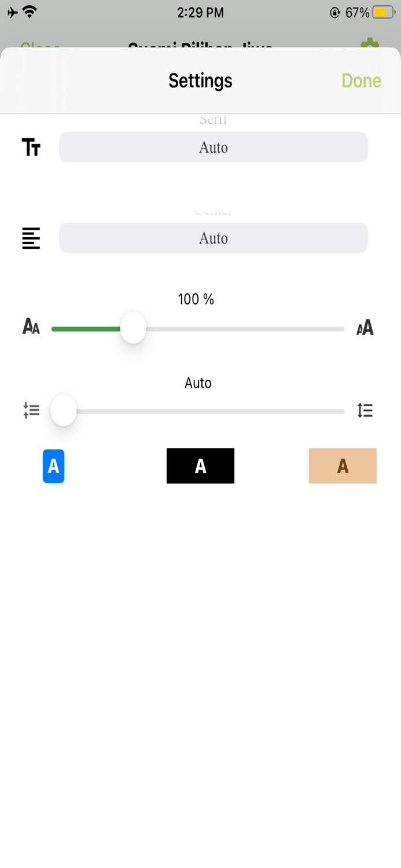This screenshot has width=401, height=868.
Task: Click the font size slider handle
Action: point(133,328)
